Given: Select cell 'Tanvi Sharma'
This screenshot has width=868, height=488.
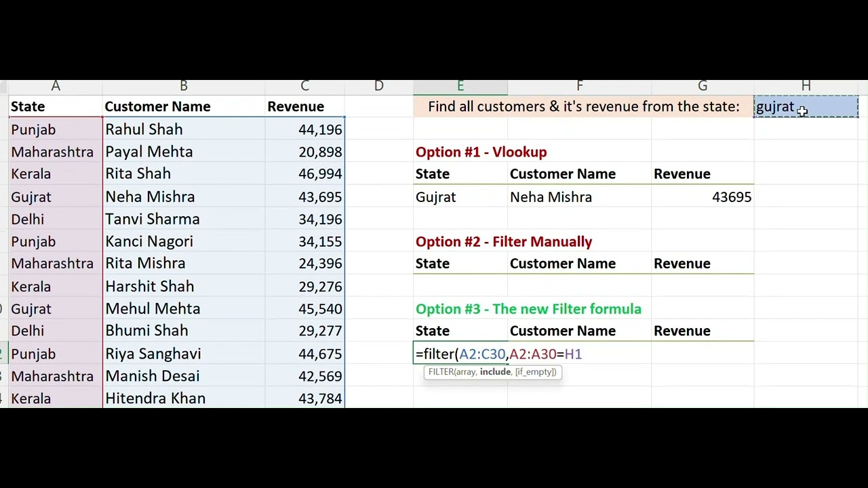Looking at the screenshot, I should [183, 219].
